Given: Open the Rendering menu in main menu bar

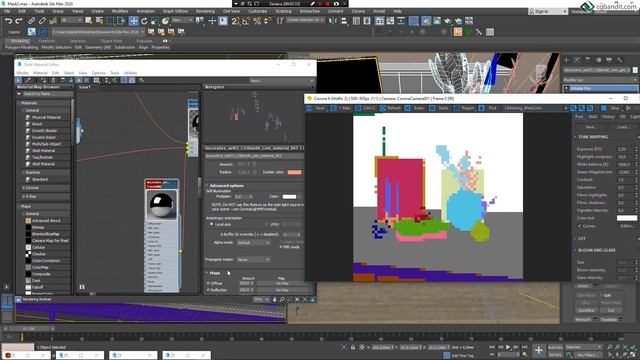Looking at the screenshot, I should (205, 11).
